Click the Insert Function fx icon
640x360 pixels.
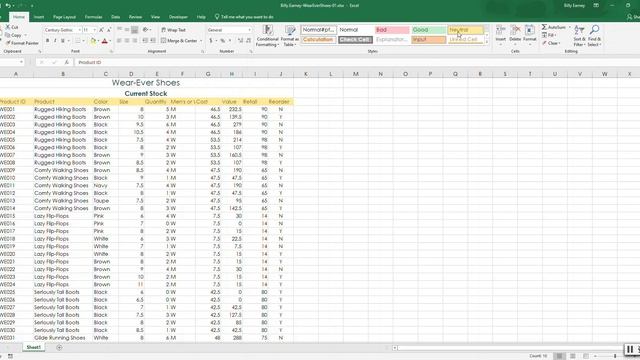pyautogui.click(x=67, y=62)
